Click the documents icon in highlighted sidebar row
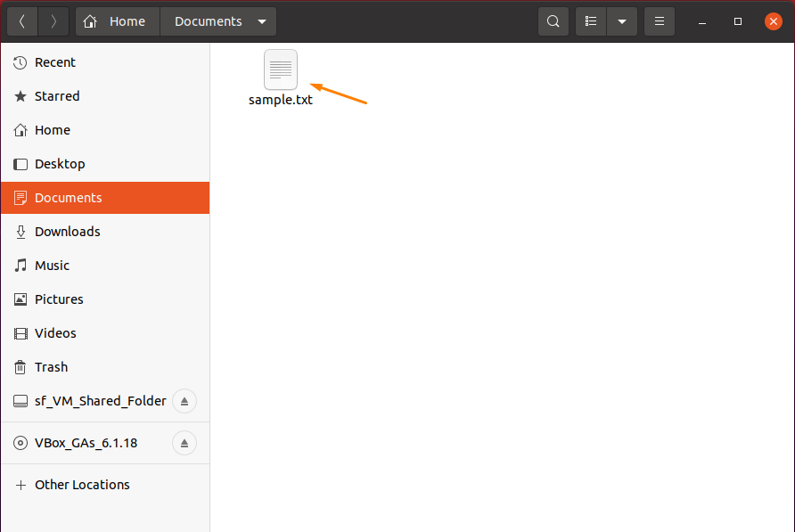 tap(20, 198)
